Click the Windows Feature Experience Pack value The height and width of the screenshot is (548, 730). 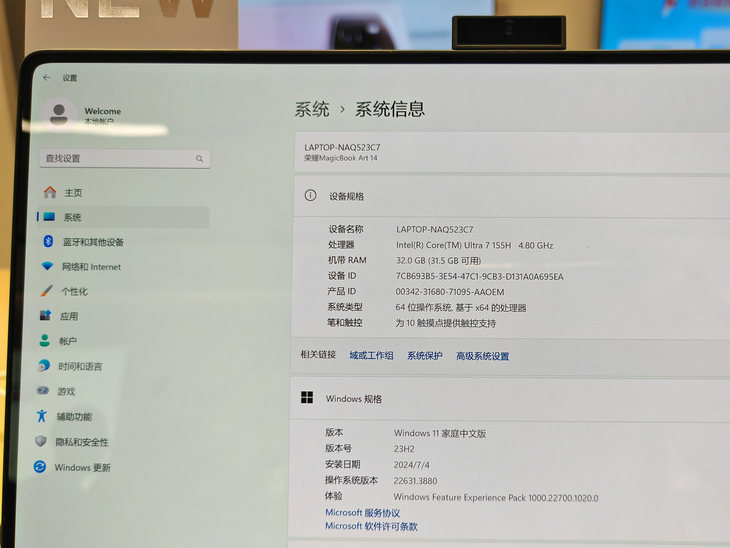point(496,497)
